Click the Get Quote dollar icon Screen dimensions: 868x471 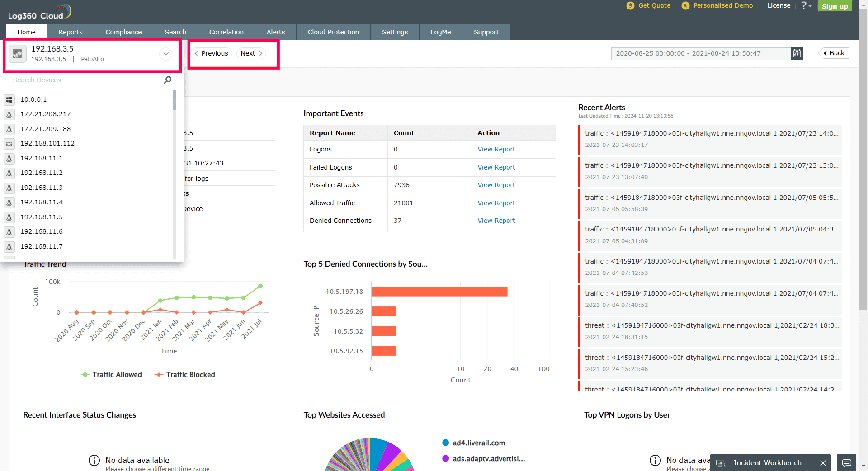[630, 5]
